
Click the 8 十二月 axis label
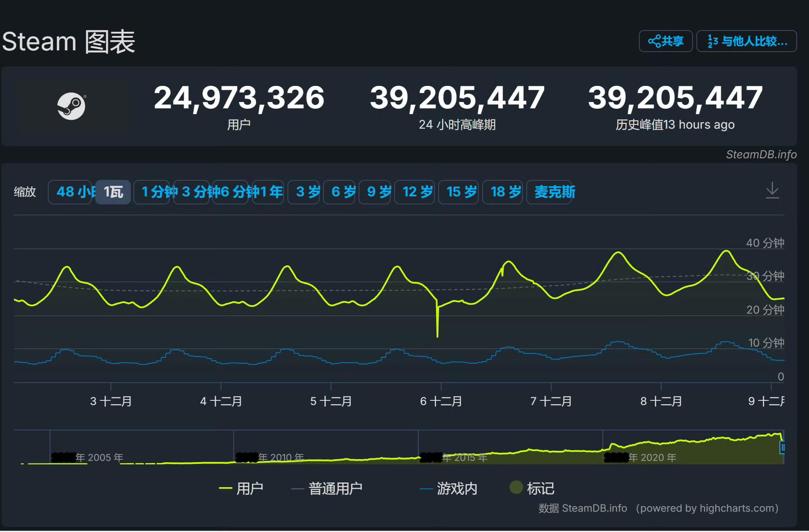coord(661,401)
